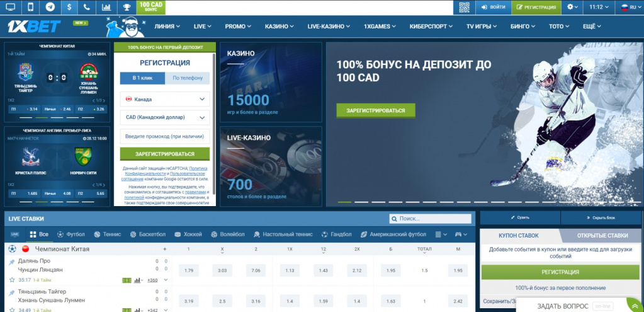Image resolution: width=644 pixels, height=312 pixels.
Task: Click the dollar payments icon
Action: click(69, 7)
